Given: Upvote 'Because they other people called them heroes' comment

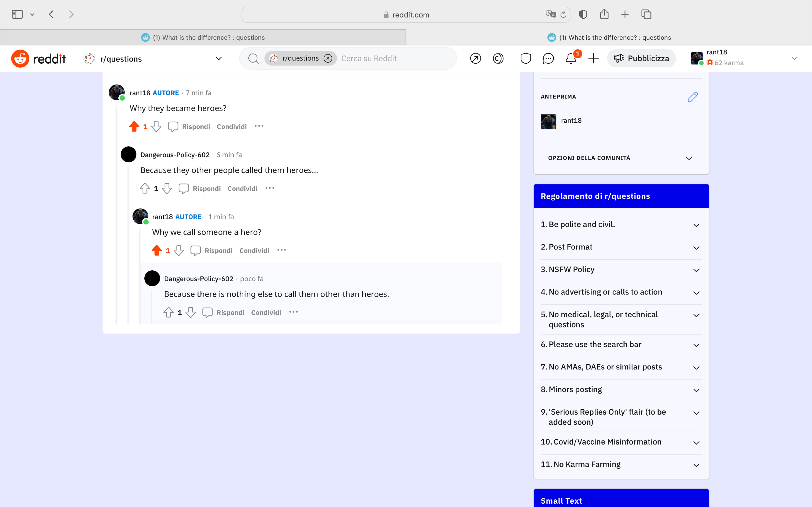Looking at the screenshot, I should (145, 188).
